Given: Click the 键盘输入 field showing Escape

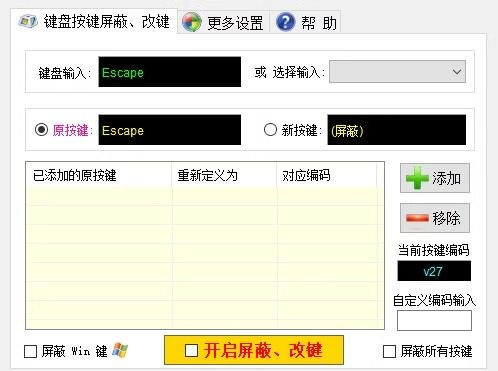Looking at the screenshot, I should 170,72.
